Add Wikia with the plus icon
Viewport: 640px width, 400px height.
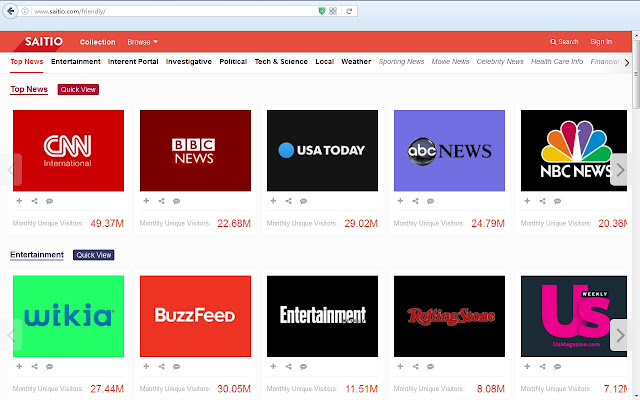coord(19,367)
